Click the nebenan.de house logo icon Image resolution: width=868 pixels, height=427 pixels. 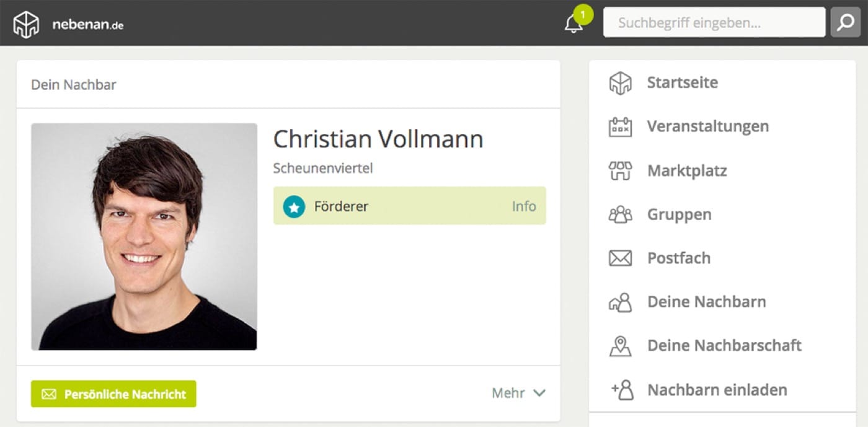pyautogui.click(x=26, y=24)
